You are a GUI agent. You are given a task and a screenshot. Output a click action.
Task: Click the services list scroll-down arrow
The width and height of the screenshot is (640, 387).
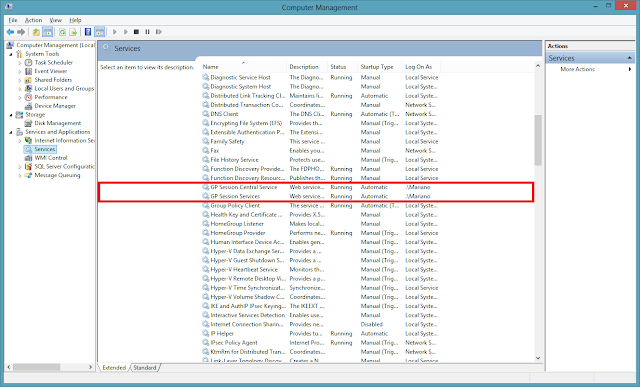(x=538, y=358)
